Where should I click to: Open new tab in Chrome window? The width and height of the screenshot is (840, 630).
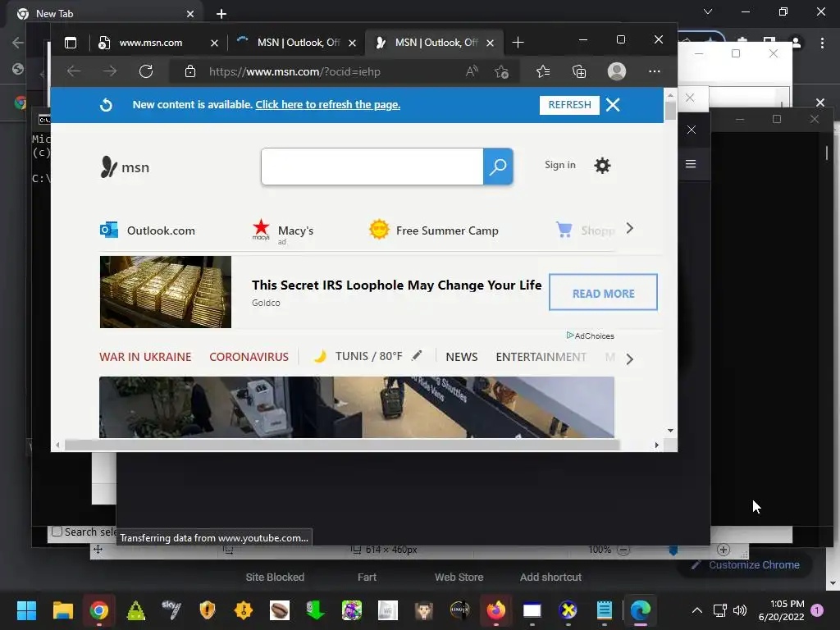(221, 14)
